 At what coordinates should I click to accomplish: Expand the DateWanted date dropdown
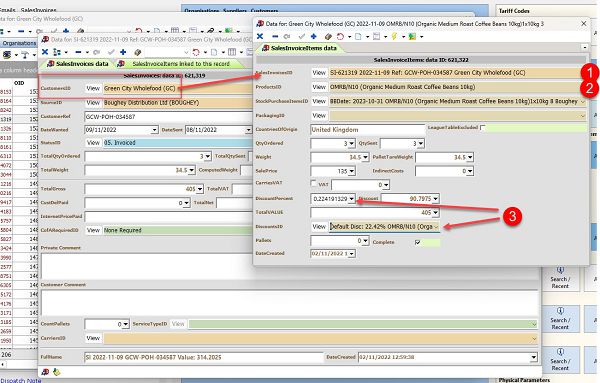(154, 130)
